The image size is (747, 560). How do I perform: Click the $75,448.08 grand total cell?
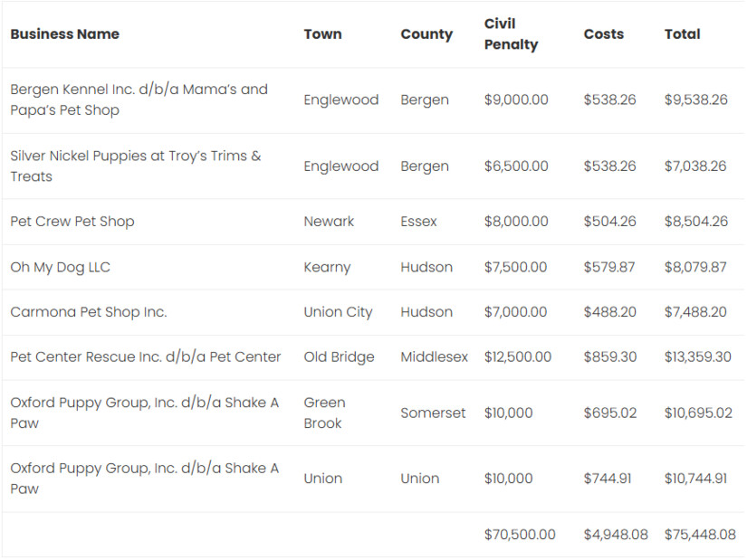pyautogui.click(x=700, y=535)
